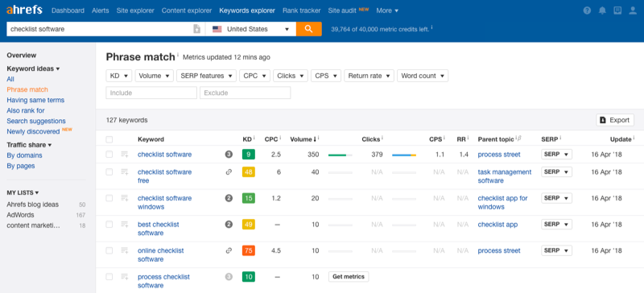The image size is (644, 293).
Task: Go to Dashboard in top navigation
Action: click(68, 10)
